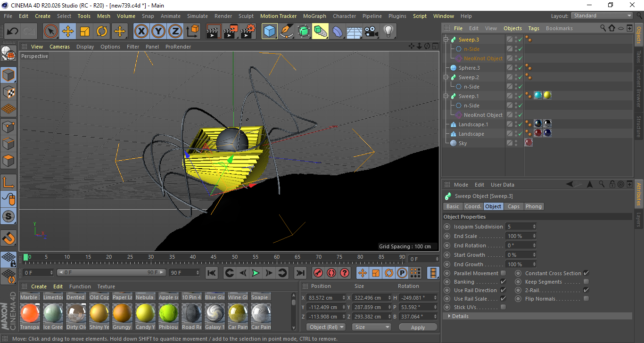
Task: Click timeline ruler at frame 45
Action: (214, 257)
